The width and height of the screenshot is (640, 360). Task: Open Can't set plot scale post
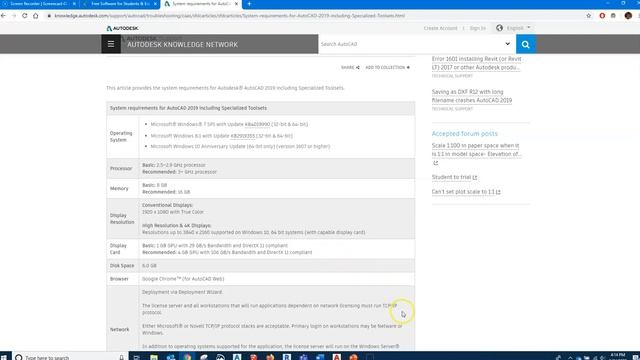[x=463, y=192]
